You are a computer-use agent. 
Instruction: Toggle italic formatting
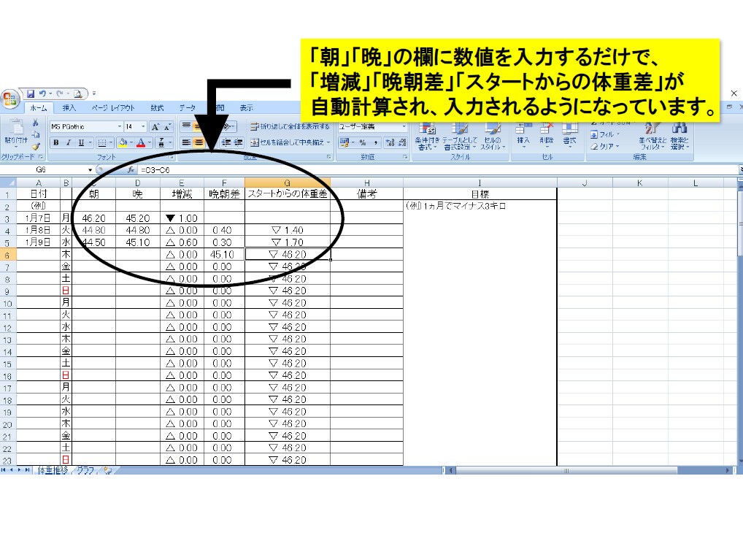tap(68, 142)
